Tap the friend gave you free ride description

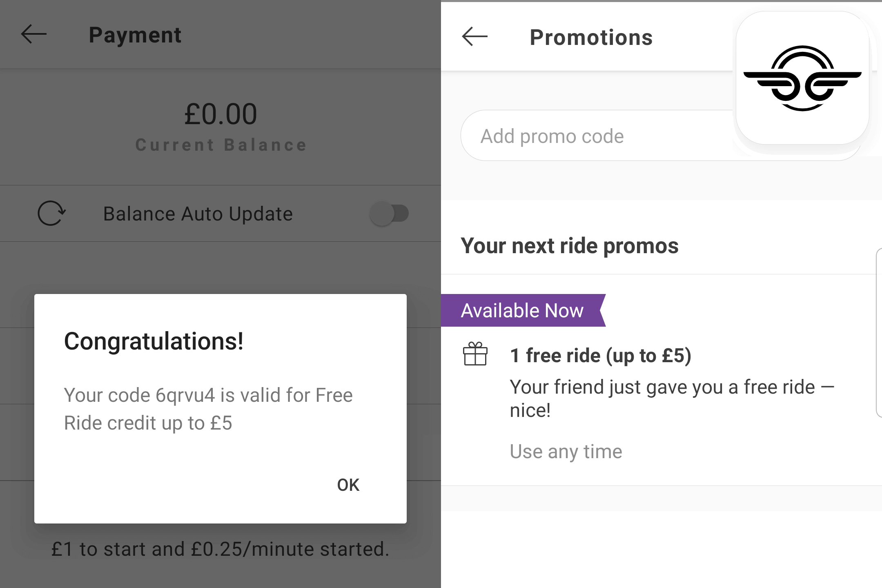(672, 399)
